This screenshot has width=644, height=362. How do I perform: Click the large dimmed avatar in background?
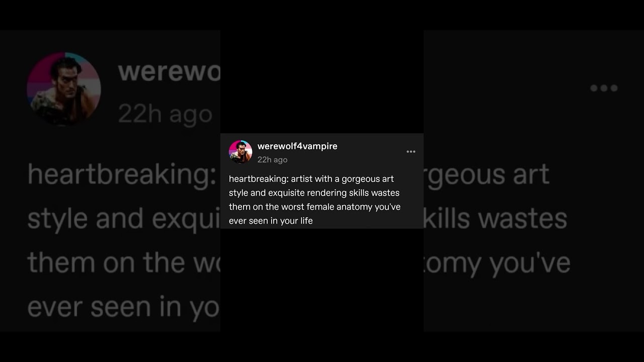[64, 89]
